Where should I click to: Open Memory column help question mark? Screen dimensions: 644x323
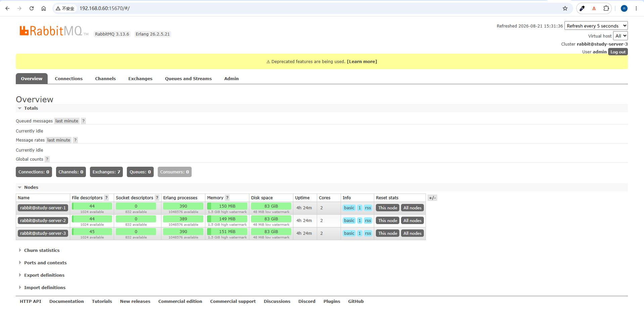click(x=227, y=198)
